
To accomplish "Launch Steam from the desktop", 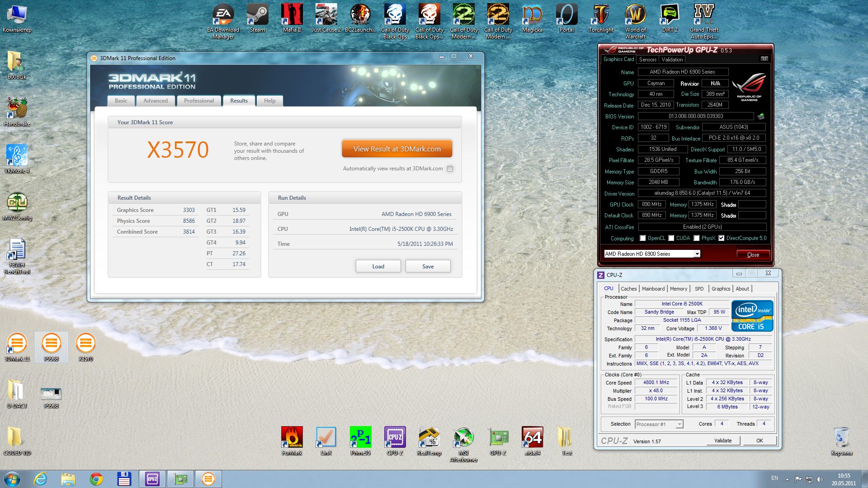I will click(x=257, y=19).
